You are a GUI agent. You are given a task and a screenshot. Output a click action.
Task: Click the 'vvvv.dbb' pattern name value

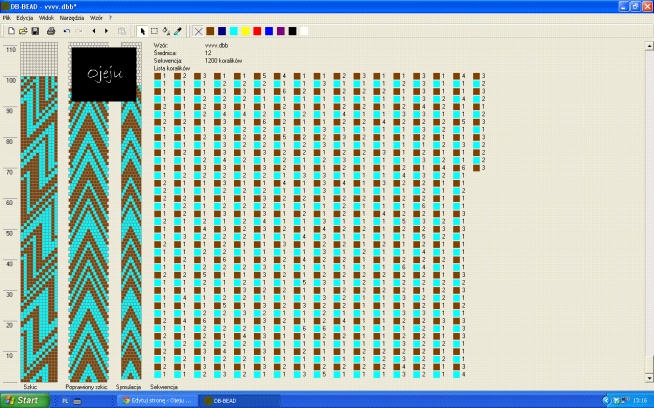point(216,45)
